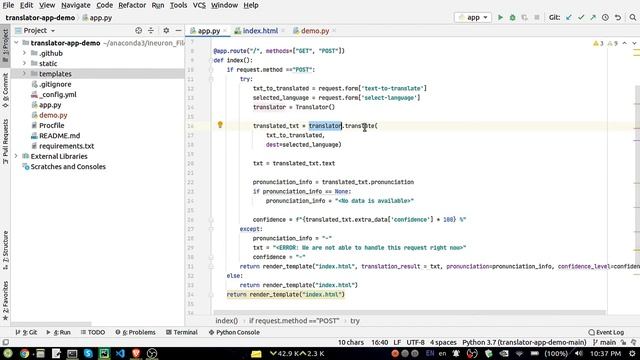Open the Navigate menu
The width and height of the screenshot is (640, 360).
pos(76,5)
